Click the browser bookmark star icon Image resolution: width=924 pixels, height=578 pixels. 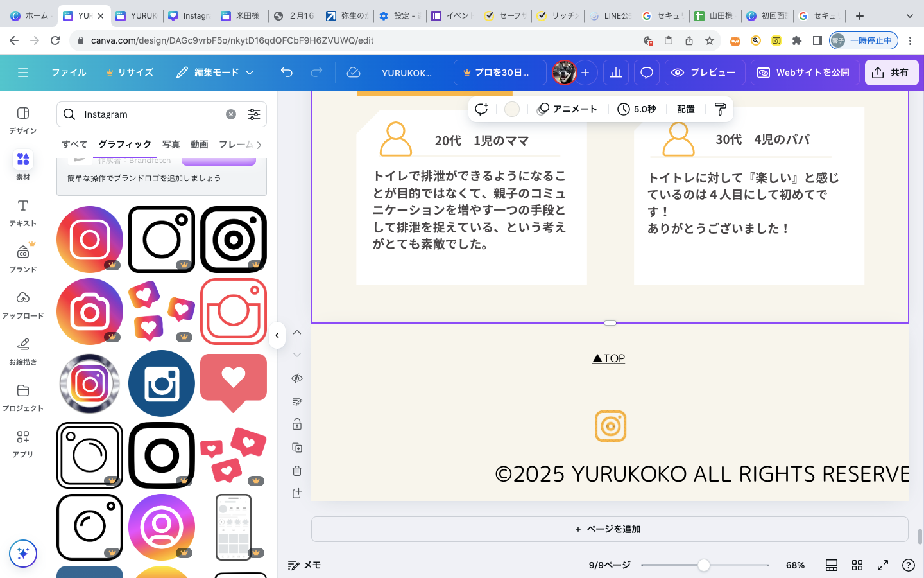point(710,40)
